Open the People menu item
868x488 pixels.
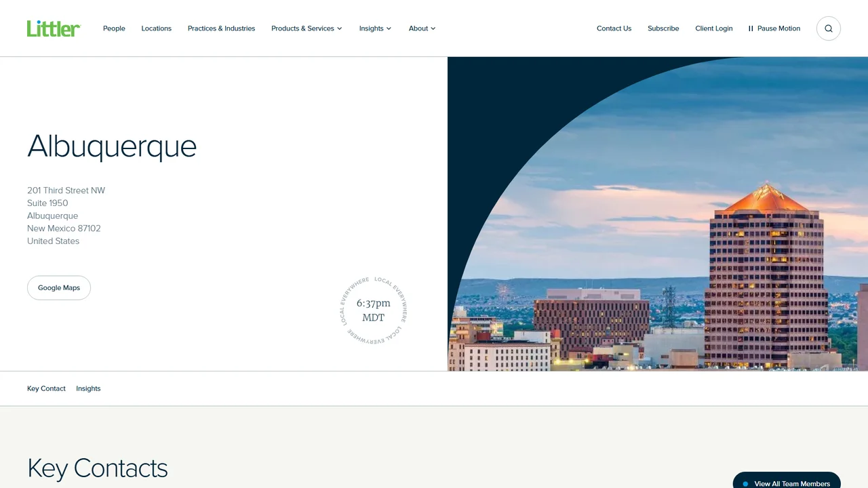click(x=114, y=28)
